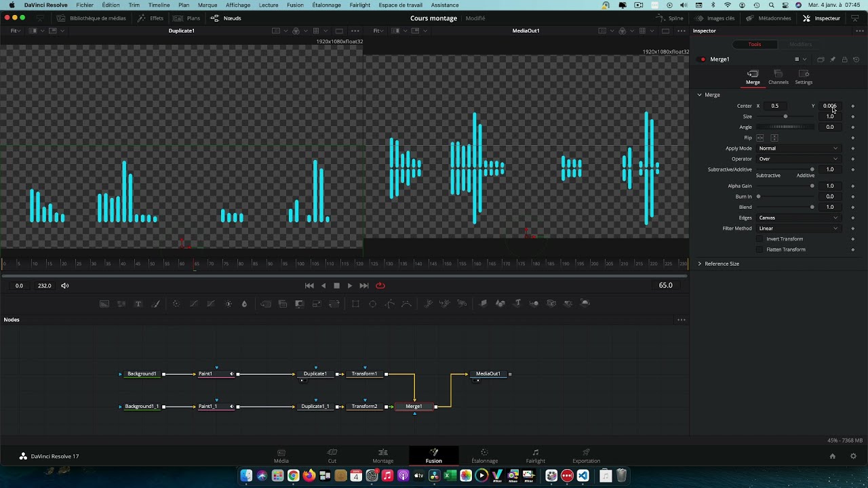The height and width of the screenshot is (488, 868).
Task: Go to the Exportation page
Action: click(x=586, y=456)
